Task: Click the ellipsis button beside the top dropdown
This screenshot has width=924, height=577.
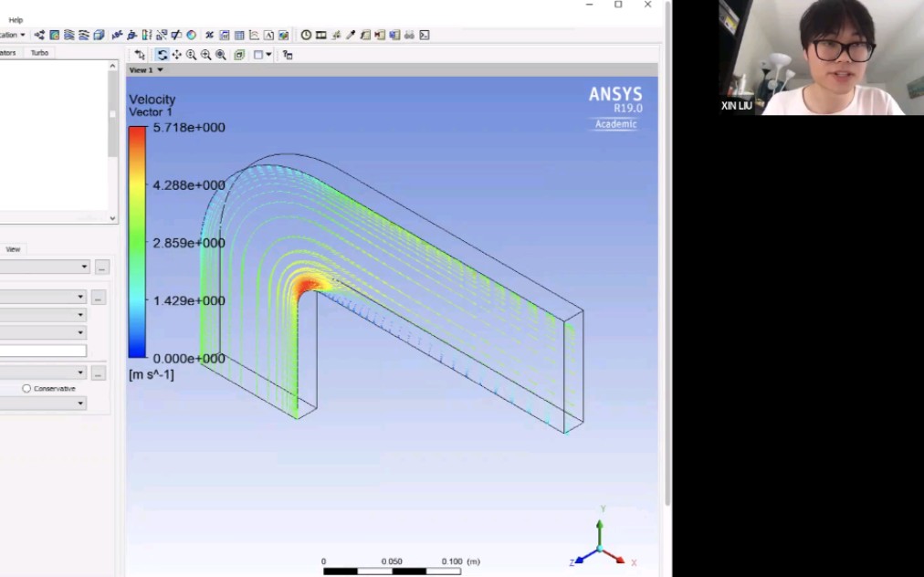Action: [x=101, y=268]
